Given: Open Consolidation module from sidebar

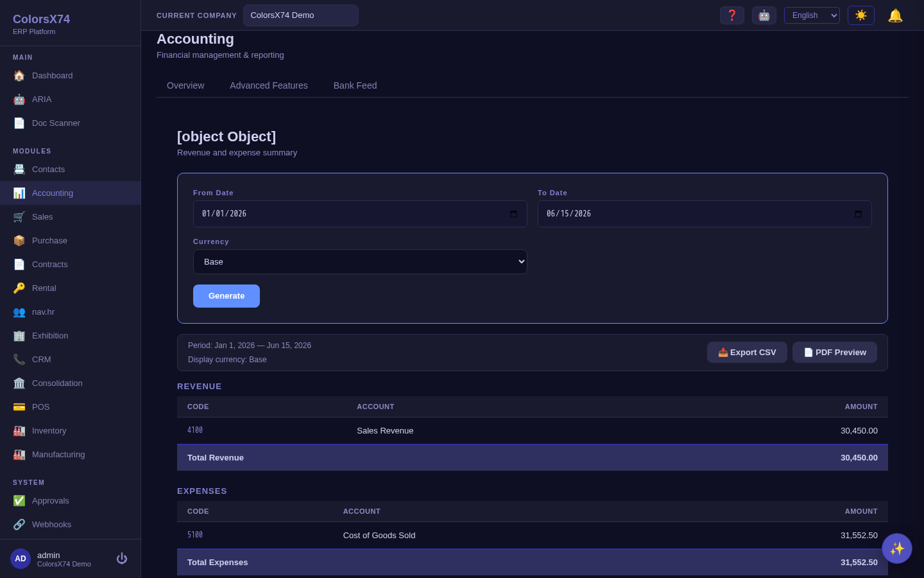Looking at the screenshot, I should [70, 383].
